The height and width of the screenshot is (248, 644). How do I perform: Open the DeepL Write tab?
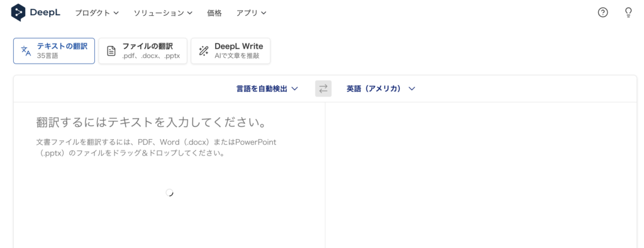coord(231,51)
